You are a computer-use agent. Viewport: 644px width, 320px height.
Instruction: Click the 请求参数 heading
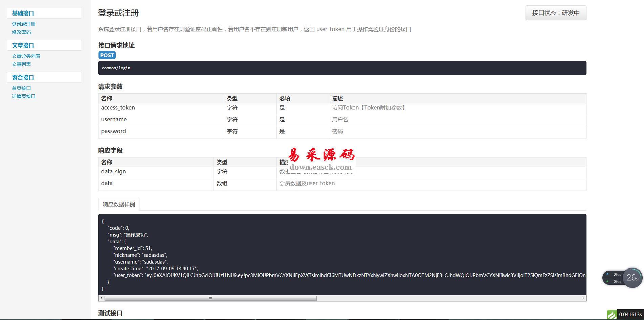110,87
